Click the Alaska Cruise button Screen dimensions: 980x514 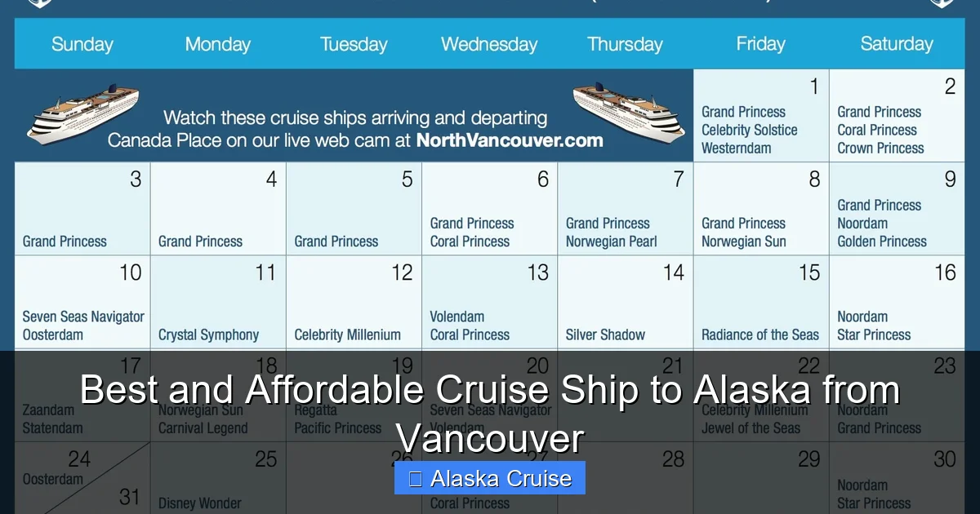tap(488, 478)
